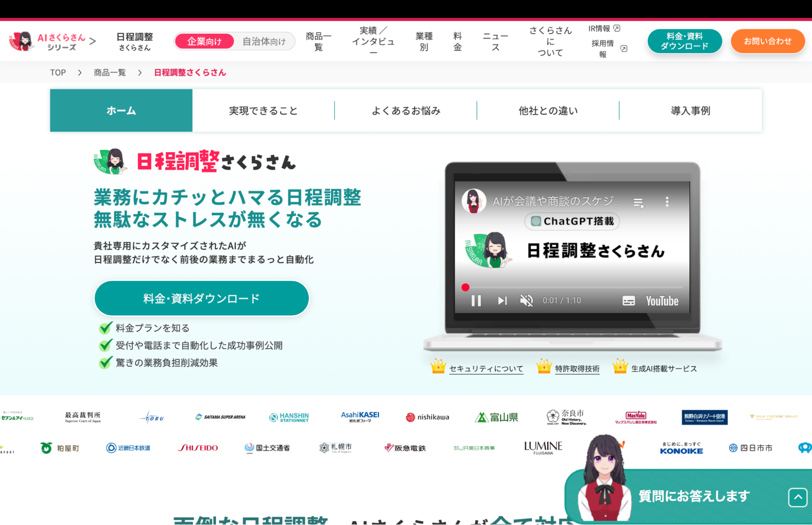The height and width of the screenshot is (525, 812).
Task: Open the セキュリティについて link
Action: tap(486, 369)
